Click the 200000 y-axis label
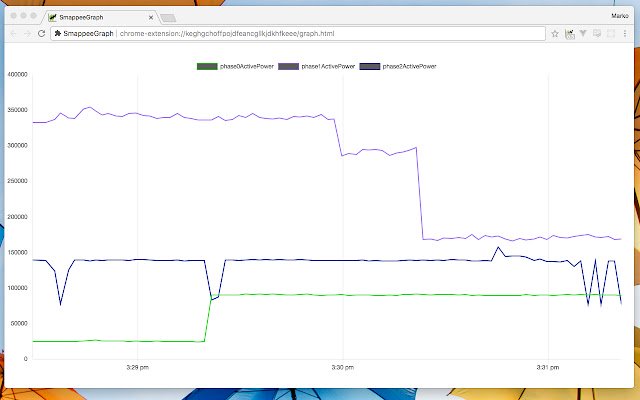 click(x=18, y=217)
